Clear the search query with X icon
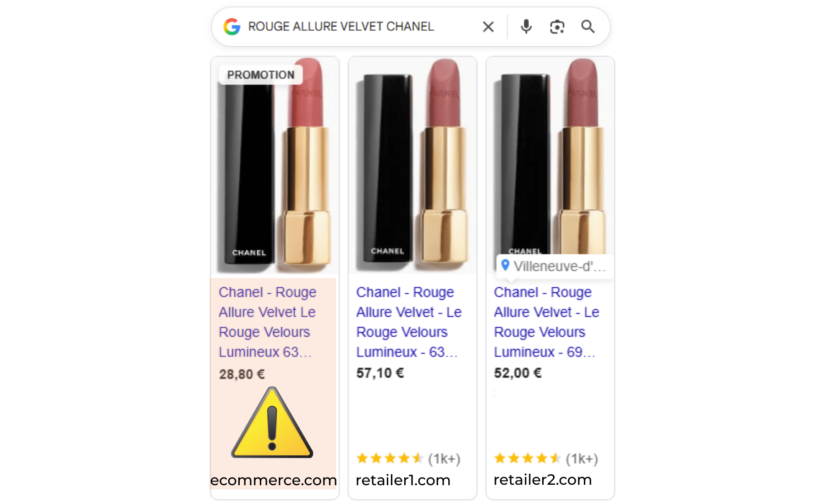 pyautogui.click(x=488, y=27)
